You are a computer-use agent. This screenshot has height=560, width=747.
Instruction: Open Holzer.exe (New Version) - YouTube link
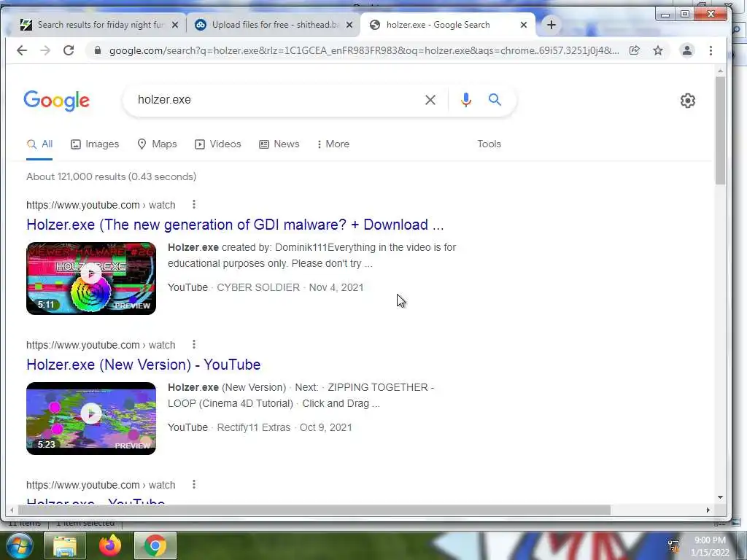point(144,365)
